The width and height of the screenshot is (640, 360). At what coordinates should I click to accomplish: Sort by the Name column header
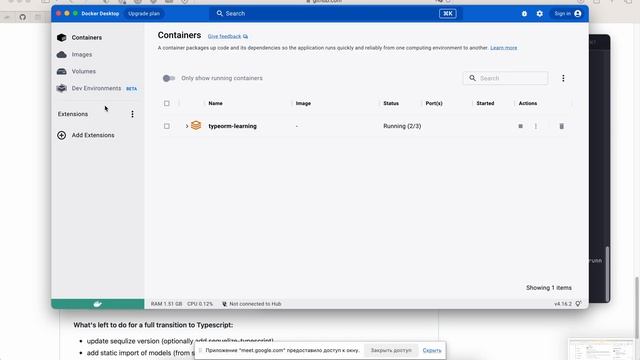click(216, 103)
